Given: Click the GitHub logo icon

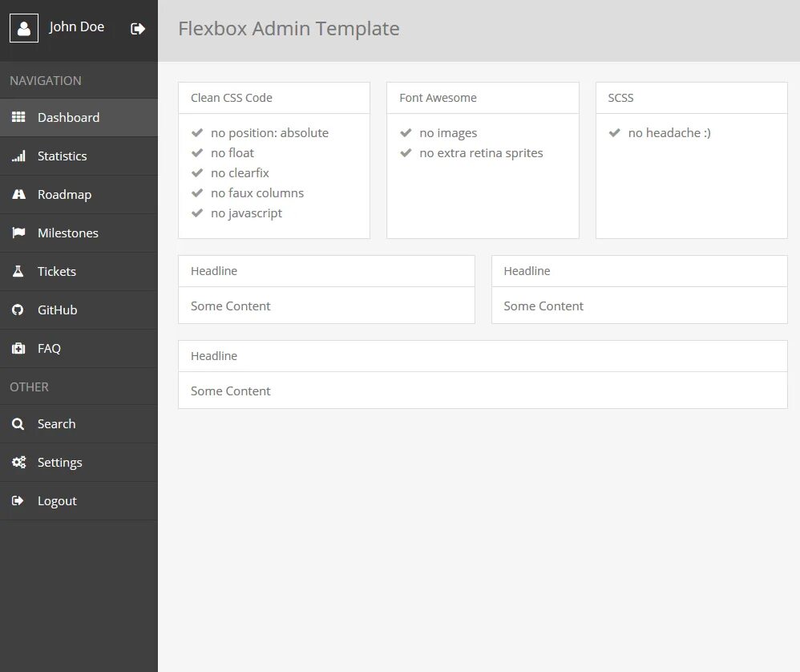Looking at the screenshot, I should tap(18, 310).
